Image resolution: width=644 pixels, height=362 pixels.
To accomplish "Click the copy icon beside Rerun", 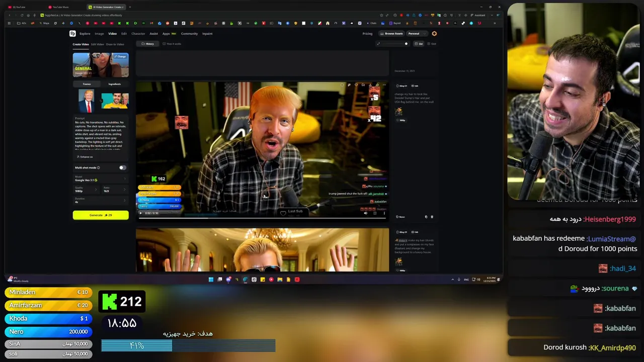I will 426,217.
